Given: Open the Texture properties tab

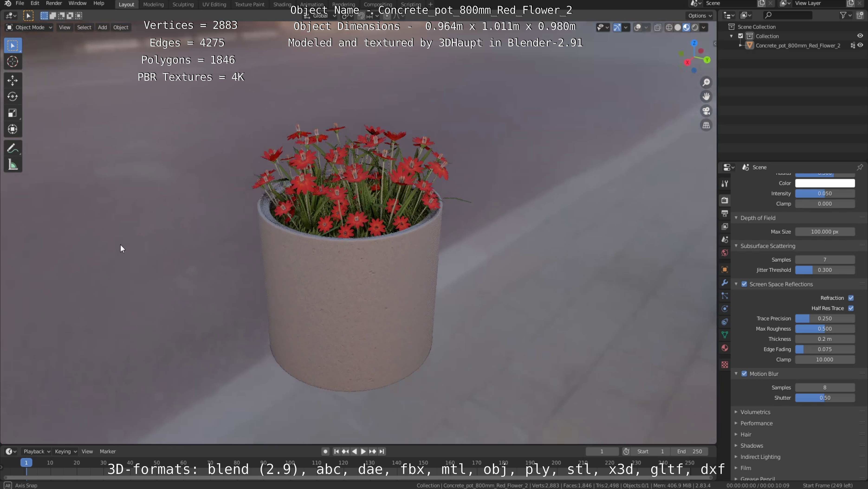Looking at the screenshot, I should (725, 365).
